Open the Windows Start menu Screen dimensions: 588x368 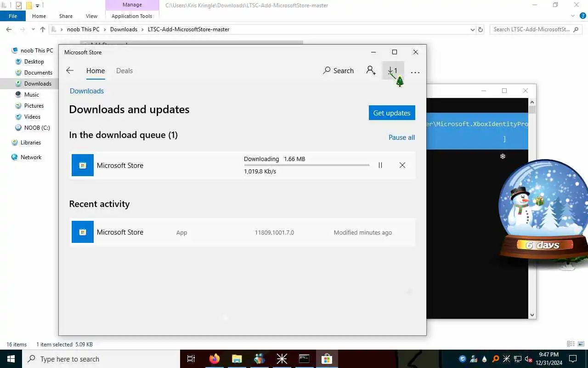tap(11, 359)
